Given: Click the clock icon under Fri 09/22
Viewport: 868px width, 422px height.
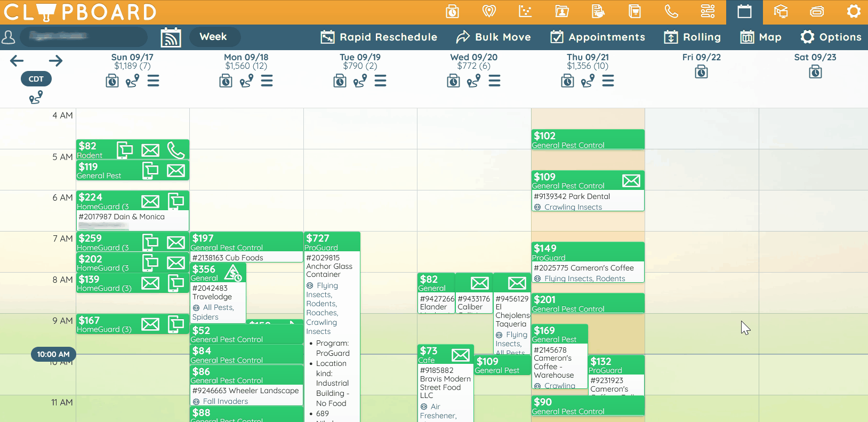Looking at the screenshot, I should 702,72.
